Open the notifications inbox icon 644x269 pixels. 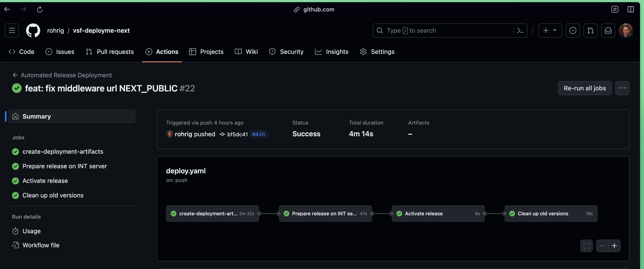[x=608, y=30]
